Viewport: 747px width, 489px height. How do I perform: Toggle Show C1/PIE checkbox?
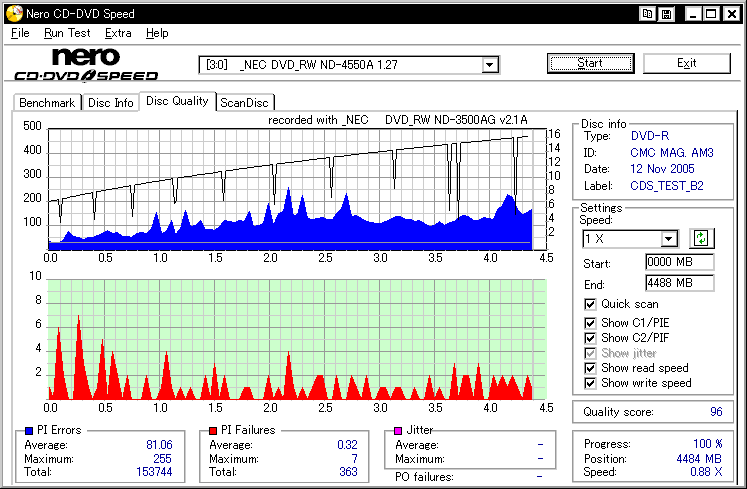[590, 323]
